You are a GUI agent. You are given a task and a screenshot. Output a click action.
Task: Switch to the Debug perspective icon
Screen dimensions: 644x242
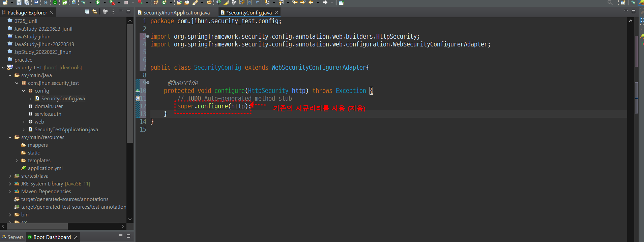coord(634,3)
